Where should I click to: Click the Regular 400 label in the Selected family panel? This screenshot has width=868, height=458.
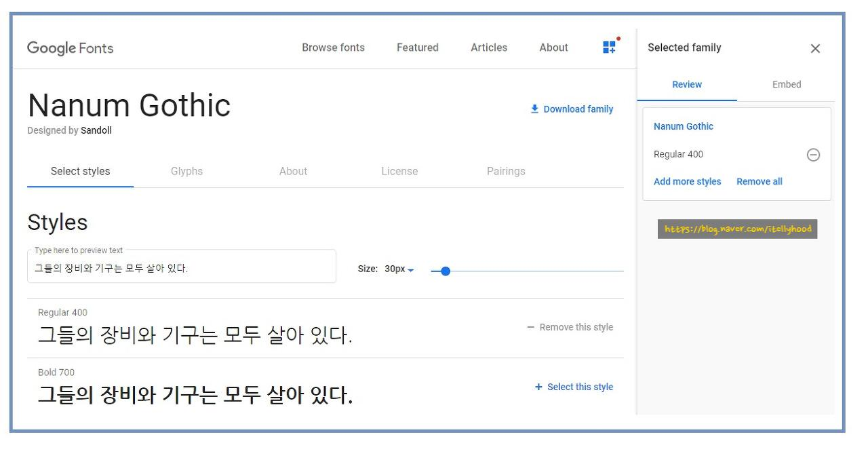click(678, 154)
